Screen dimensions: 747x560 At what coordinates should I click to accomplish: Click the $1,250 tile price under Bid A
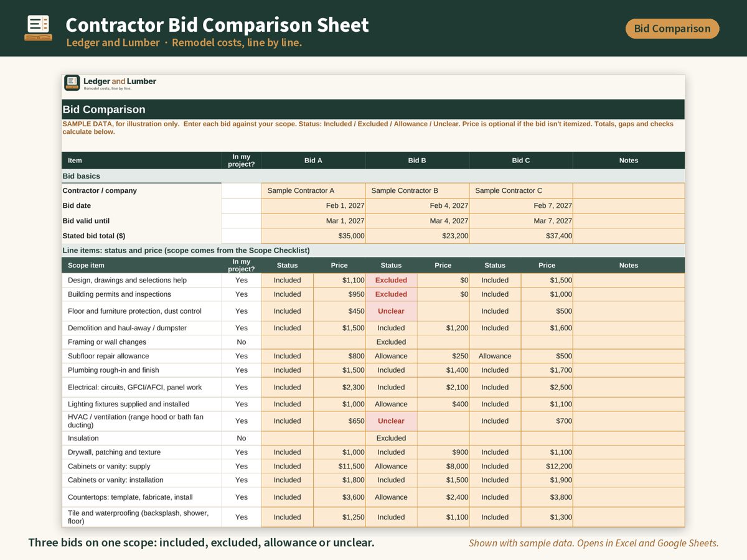click(339, 517)
